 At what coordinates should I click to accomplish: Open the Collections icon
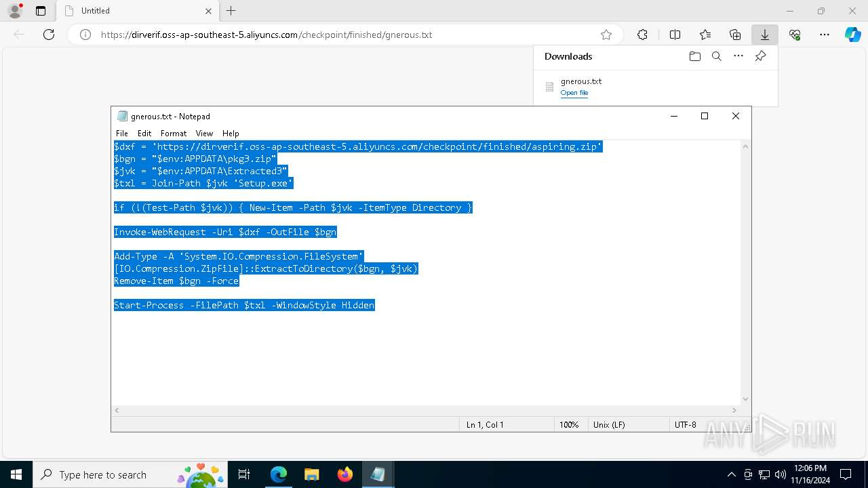[x=735, y=35]
